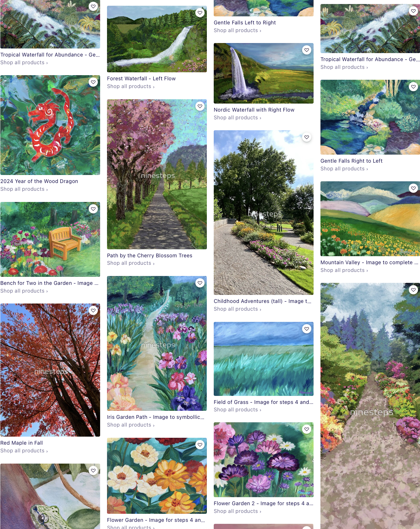Heart the Mountain Valley image
Viewport: 420px width, 529px height.
[413, 188]
